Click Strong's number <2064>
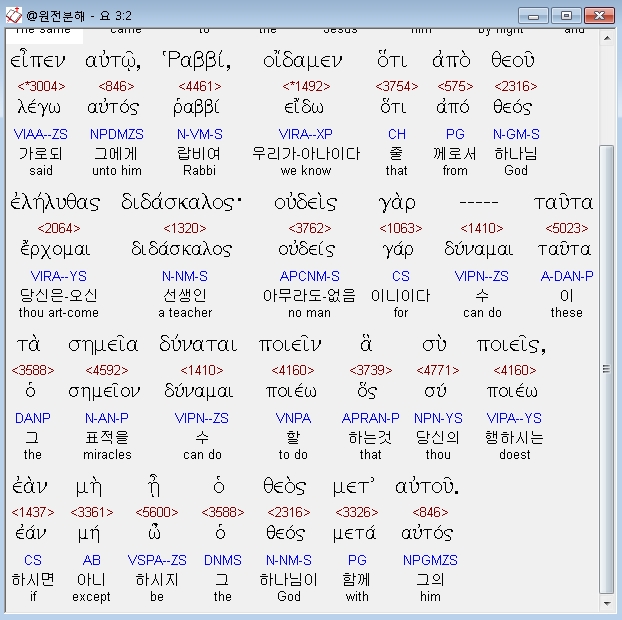622x620 pixels. [59, 228]
